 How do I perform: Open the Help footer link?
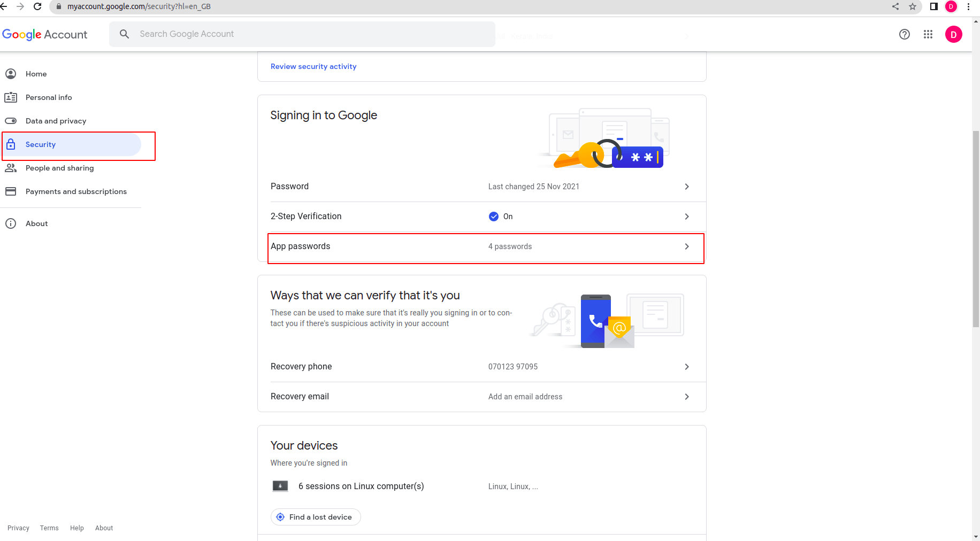[77, 528]
